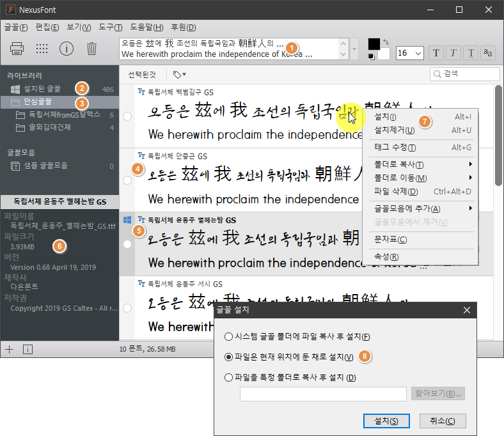This screenshot has height=436, width=504.
Task: Click sample text box scroll down arrow
Action: (x=343, y=54)
